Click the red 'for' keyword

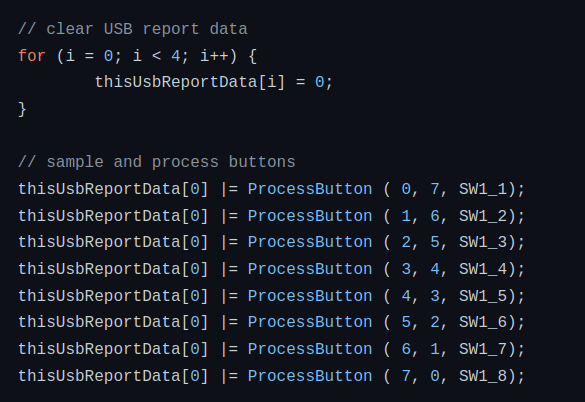(32, 56)
